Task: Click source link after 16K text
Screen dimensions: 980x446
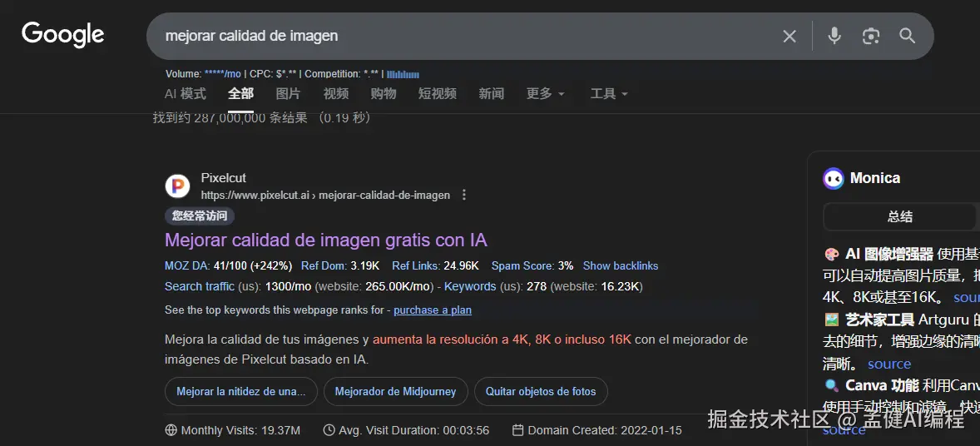Action: pyautogui.click(x=966, y=297)
